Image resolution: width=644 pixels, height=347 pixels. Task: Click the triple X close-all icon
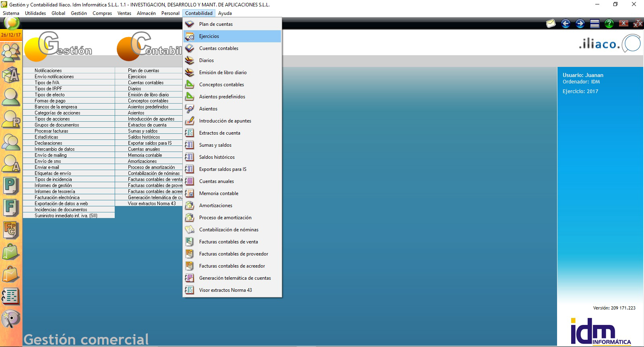point(638,24)
